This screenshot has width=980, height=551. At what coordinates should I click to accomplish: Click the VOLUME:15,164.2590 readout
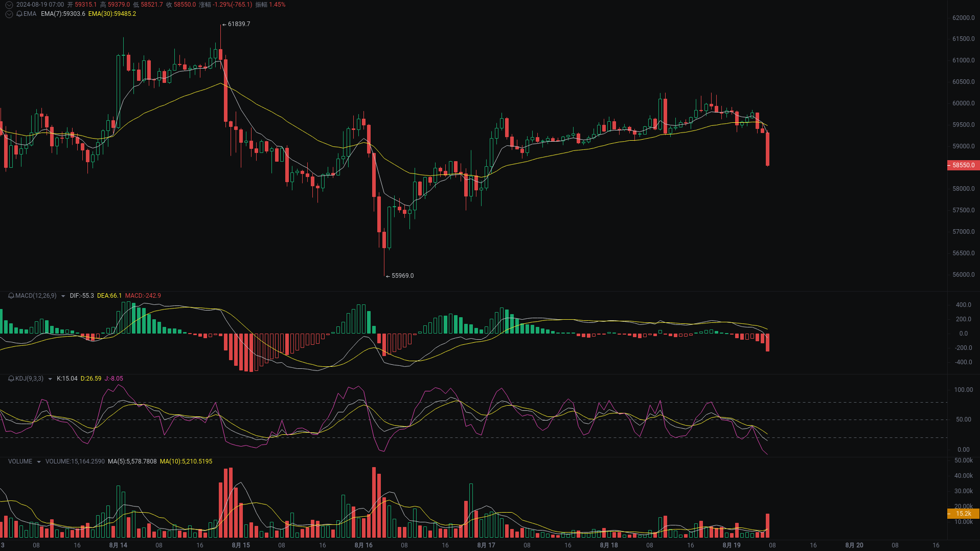click(x=75, y=461)
